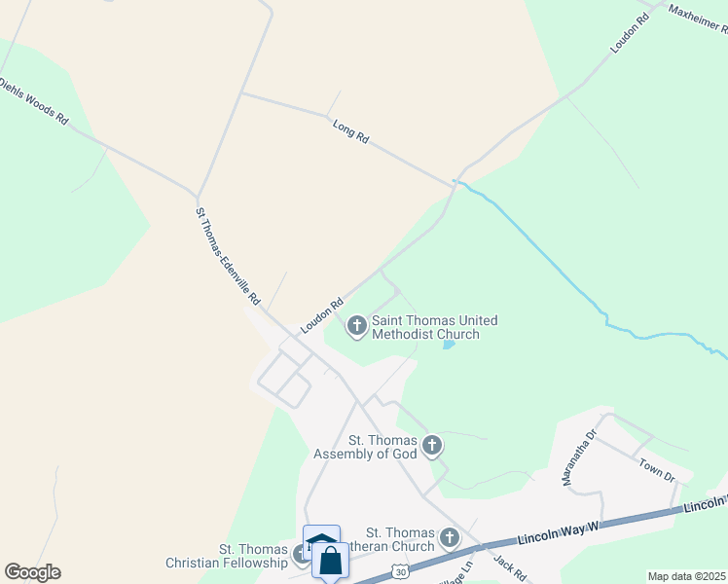This screenshot has width=728, height=584.
Task: Select the Saint Thomas United Methodist Church label
Action: (x=435, y=327)
